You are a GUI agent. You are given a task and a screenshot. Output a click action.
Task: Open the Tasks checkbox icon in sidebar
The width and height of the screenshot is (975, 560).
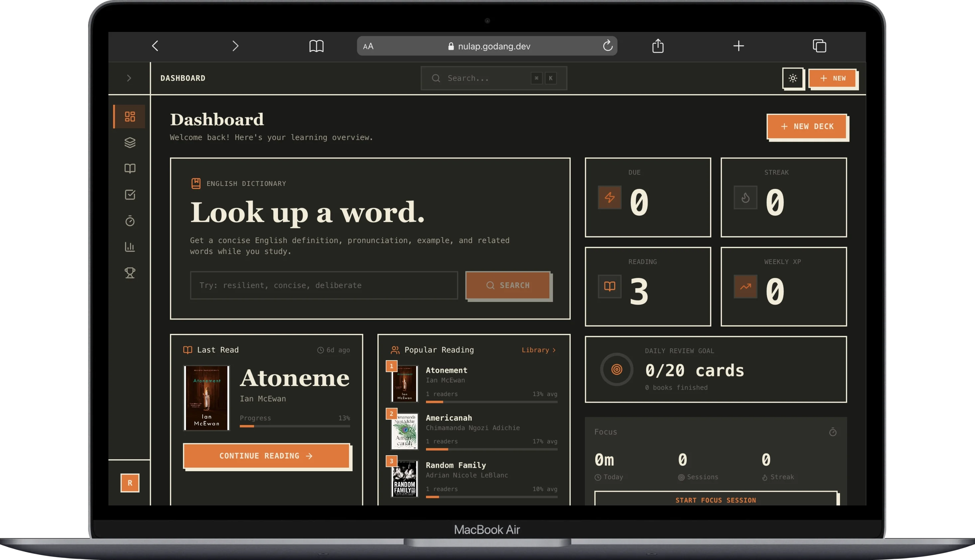pos(130,195)
